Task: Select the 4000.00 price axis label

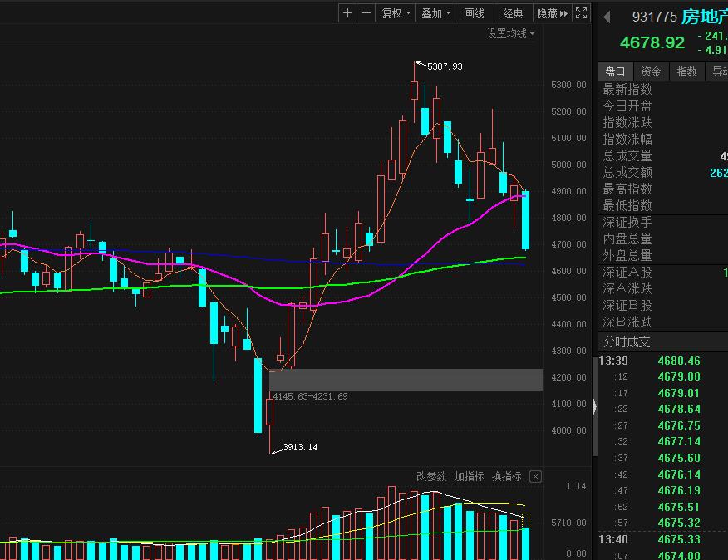Action: click(568, 430)
